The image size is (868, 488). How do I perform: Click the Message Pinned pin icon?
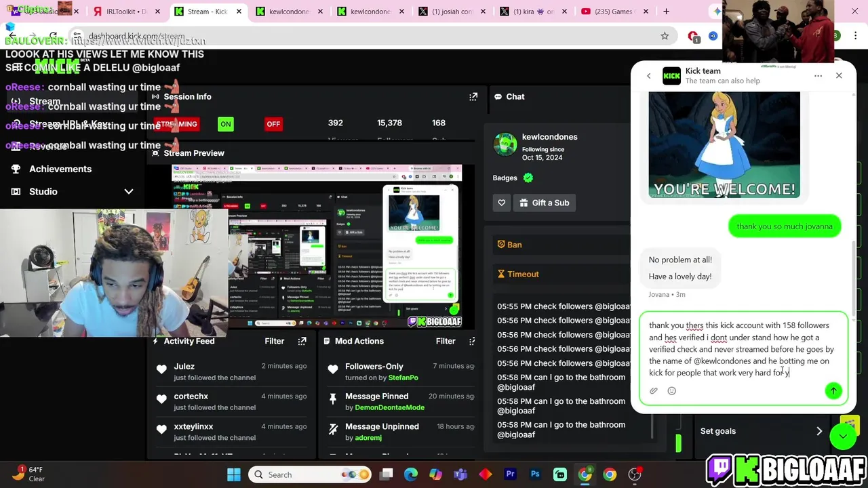pyautogui.click(x=333, y=399)
